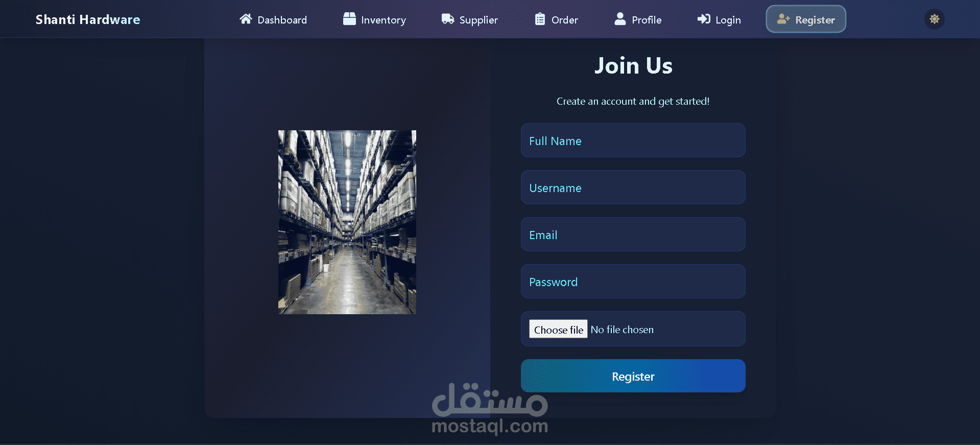Select the Email input field
The image size is (980, 445).
point(633,235)
